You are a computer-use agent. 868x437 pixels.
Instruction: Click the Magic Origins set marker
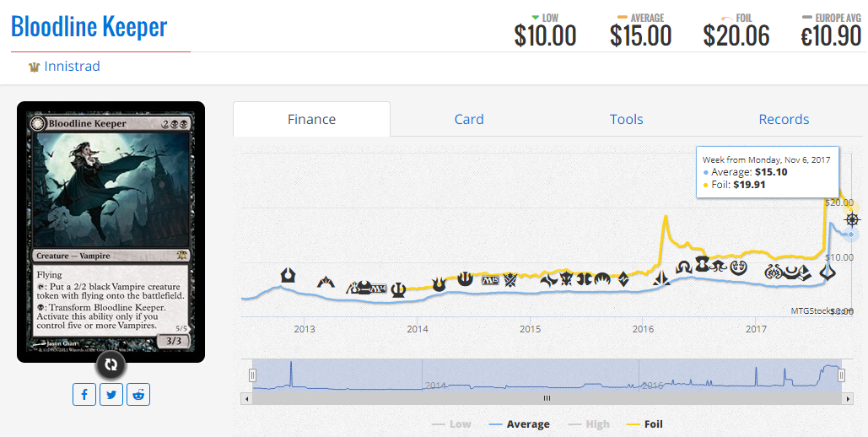tap(601, 280)
